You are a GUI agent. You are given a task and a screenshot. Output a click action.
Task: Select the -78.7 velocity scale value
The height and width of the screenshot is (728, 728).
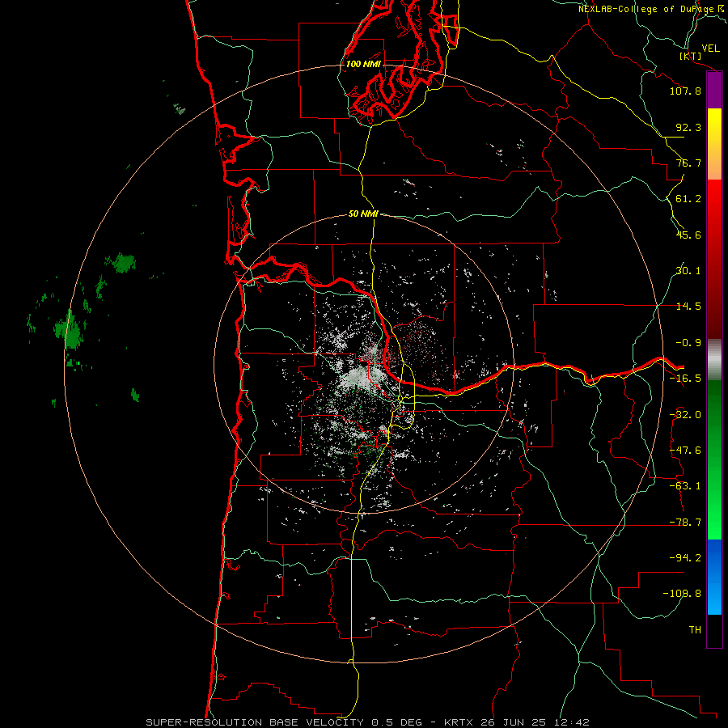click(685, 523)
